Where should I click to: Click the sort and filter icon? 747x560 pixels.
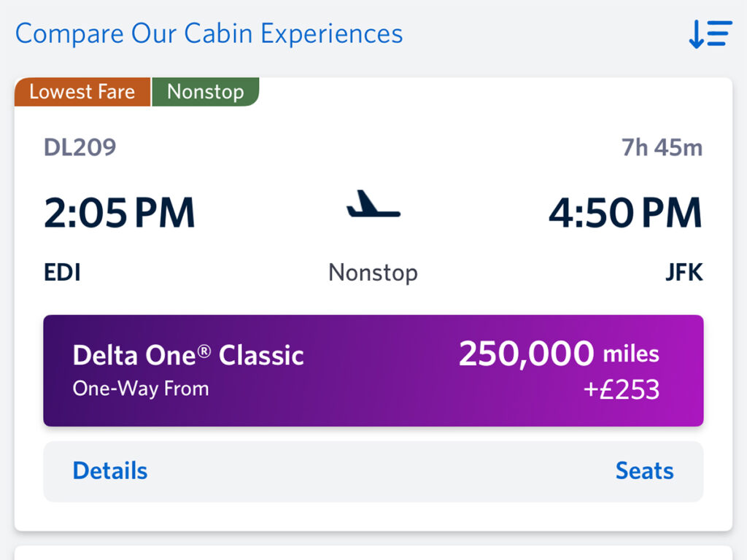708,34
